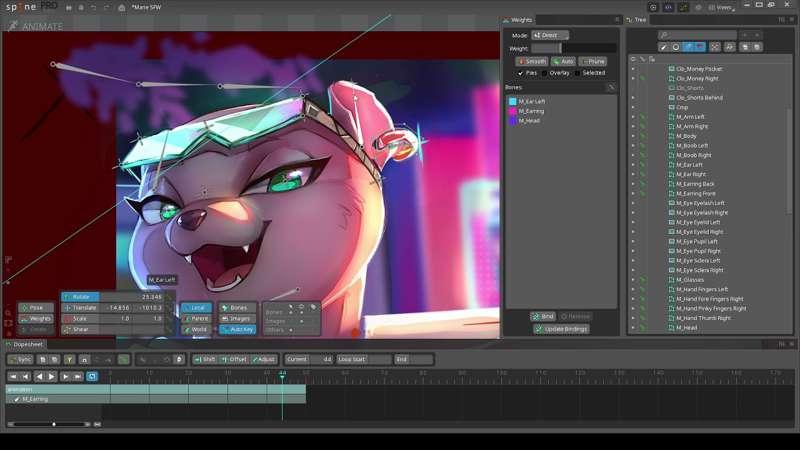Switch to the Dopesheet tab
The width and height of the screenshot is (800, 450).
24,344
